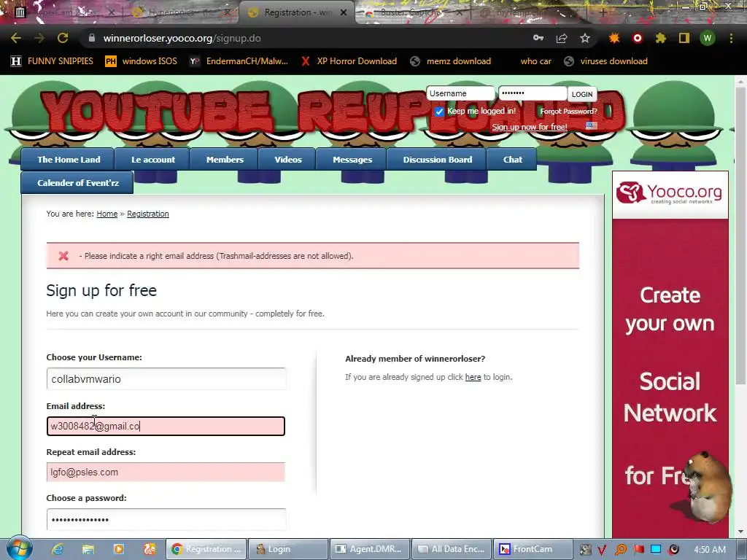The width and height of the screenshot is (747, 560).
Task: Open the Videos menu item
Action: point(287,160)
